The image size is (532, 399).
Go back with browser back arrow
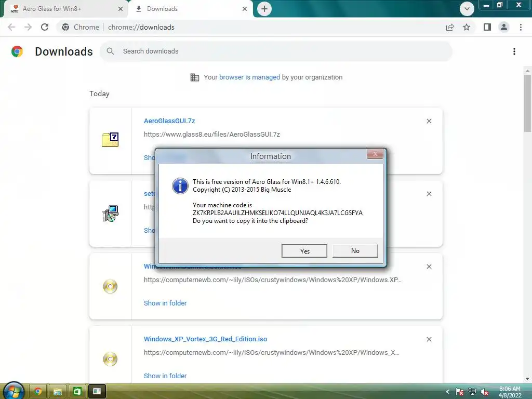(x=11, y=27)
